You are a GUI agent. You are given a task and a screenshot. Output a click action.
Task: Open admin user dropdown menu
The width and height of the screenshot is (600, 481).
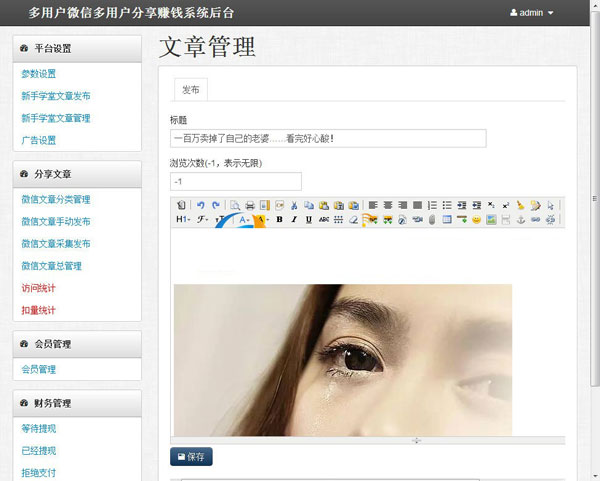(532, 13)
